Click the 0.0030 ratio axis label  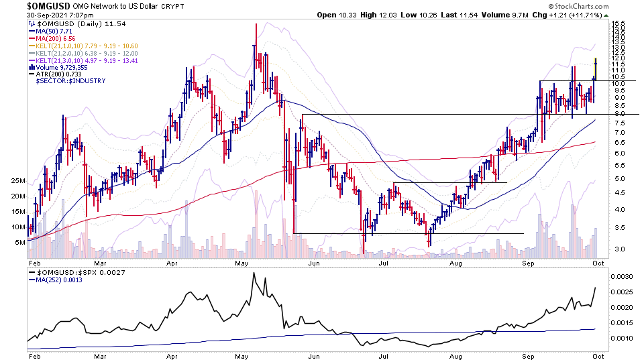[622, 277]
